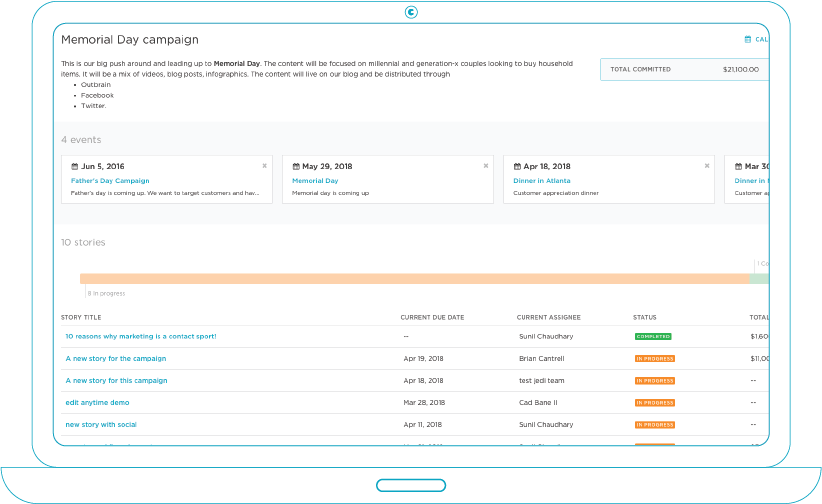822x504 pixels.
Task: Remove the Memorial Day event card
Action: (x=485, y=166)
